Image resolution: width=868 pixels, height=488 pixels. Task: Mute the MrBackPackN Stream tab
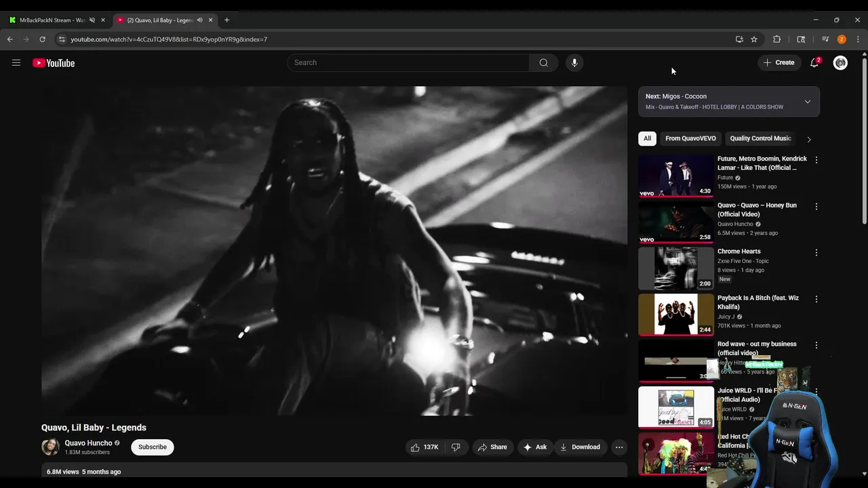pos(92,20)
